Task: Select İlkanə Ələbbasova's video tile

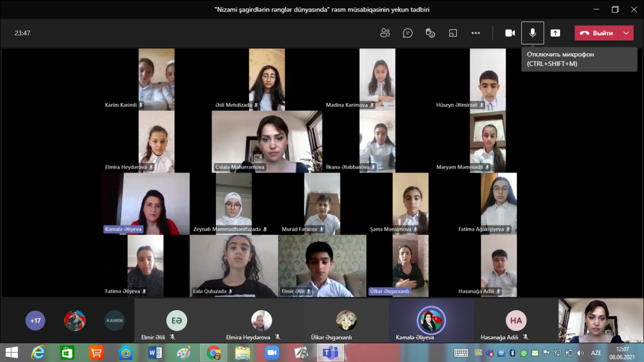Action: point(377,142)
